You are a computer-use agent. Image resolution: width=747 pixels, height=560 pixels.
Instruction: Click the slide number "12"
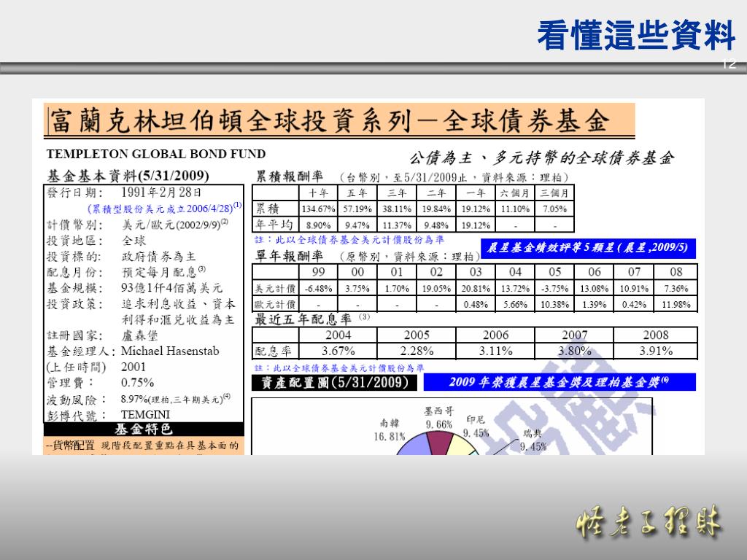click(729, 63)
